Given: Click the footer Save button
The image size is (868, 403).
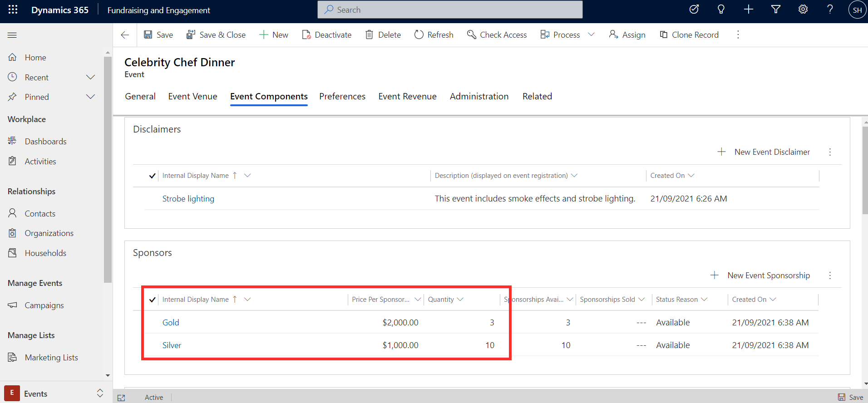Looking at the screenshot, I should pos(851,397).
